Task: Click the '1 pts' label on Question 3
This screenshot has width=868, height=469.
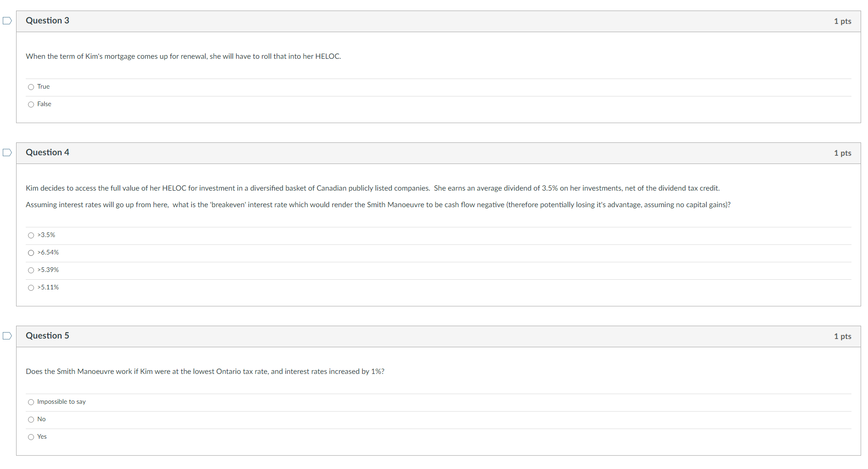Action: click(842, 21)
